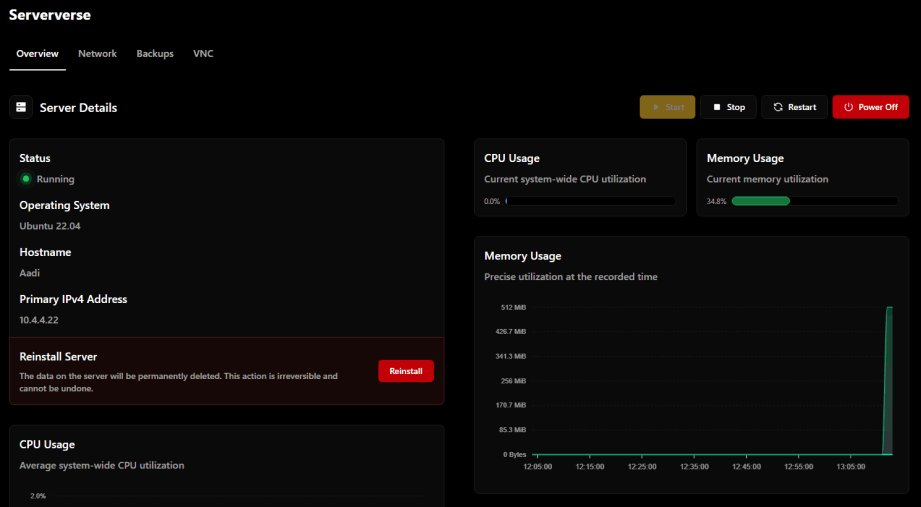This screenshot has height=507, width=921.
Task: Click the 85.3 MiB axis label
Action: [513, 429]
